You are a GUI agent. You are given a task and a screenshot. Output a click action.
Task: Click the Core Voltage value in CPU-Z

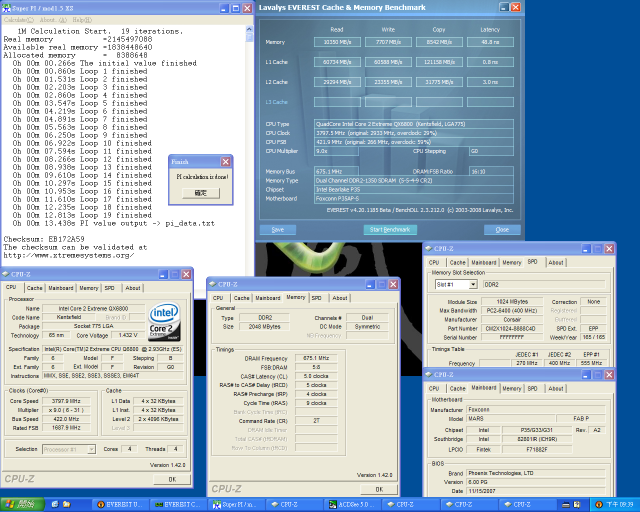pyautogui.click(x=128, y=335)
